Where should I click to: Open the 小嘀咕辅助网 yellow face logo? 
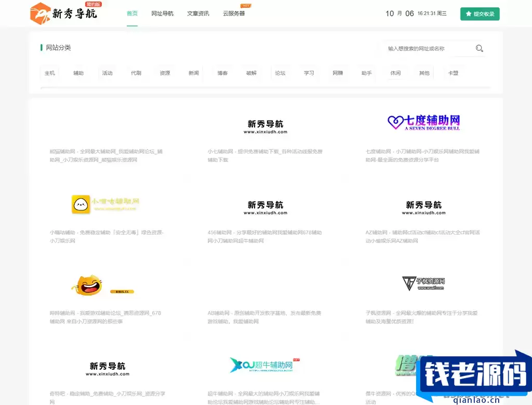(x=105, y=204)
